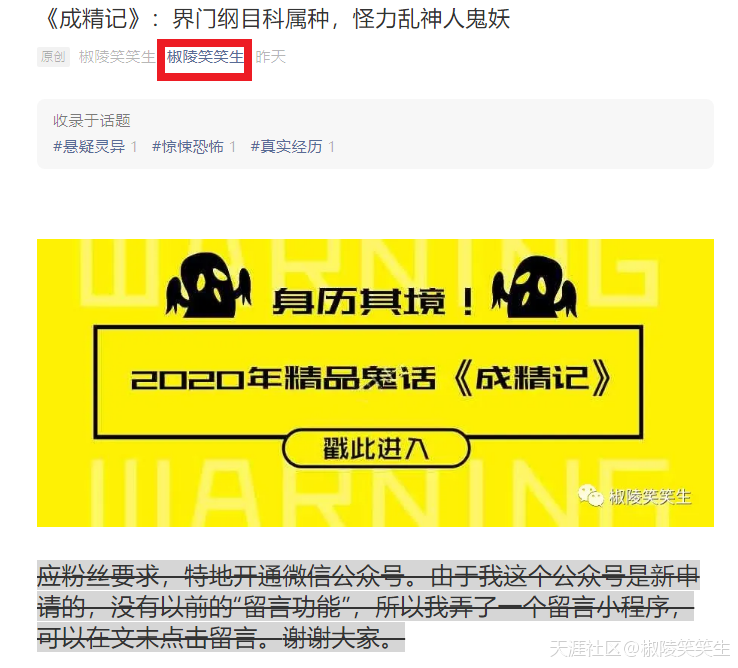The image size is (738, 668).
Task: Click the WeChat logo watermark on banner
Action: [591, 496]
